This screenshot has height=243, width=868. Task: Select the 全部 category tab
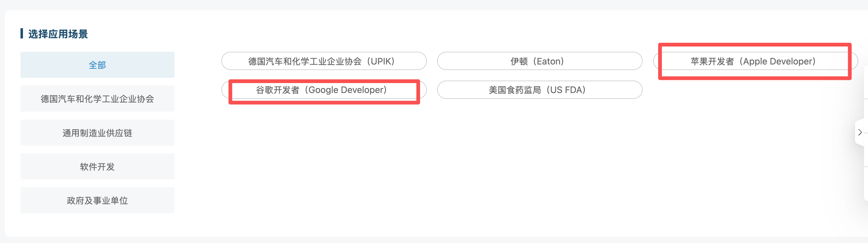click(97, 64)
